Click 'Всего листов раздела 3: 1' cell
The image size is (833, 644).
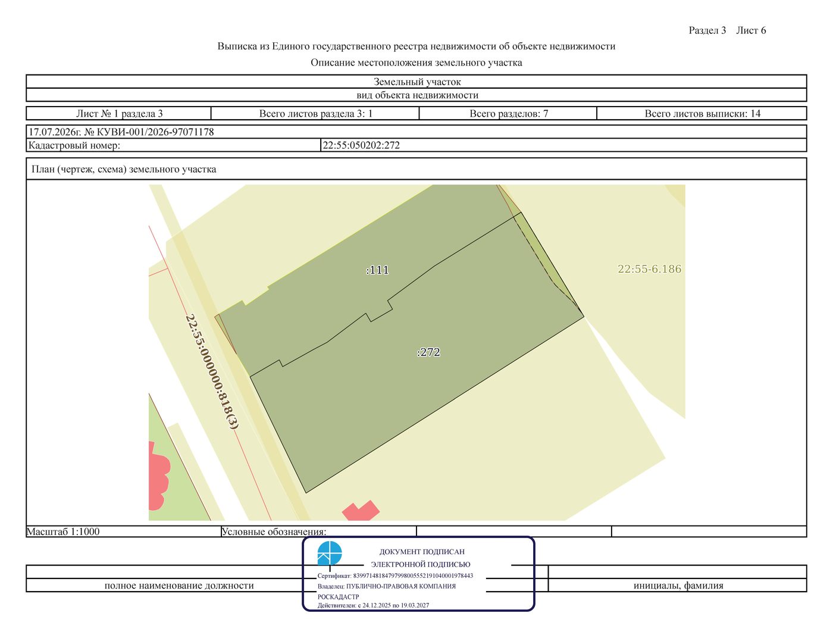point(315,114)
